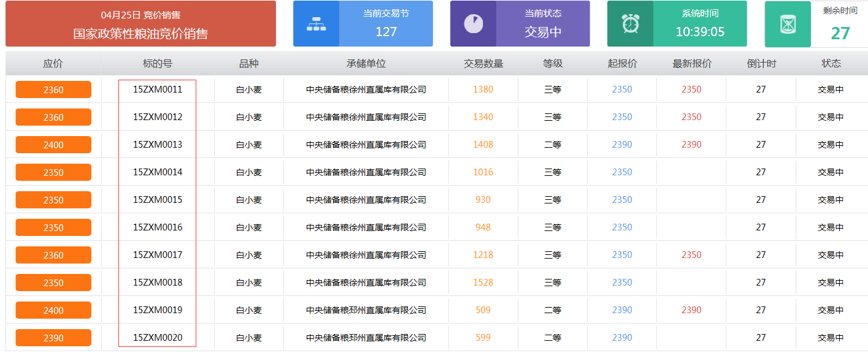Click the current status pie chart icon

point(473,24)
